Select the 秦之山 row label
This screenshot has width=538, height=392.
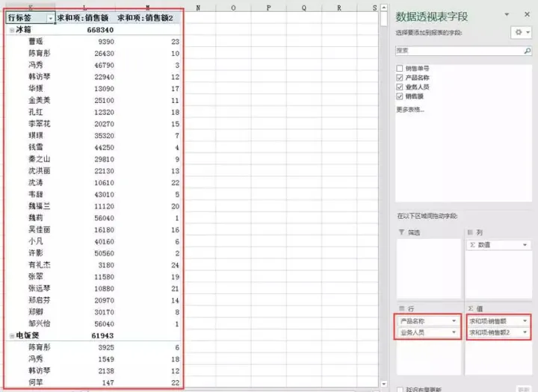[39, 159]
